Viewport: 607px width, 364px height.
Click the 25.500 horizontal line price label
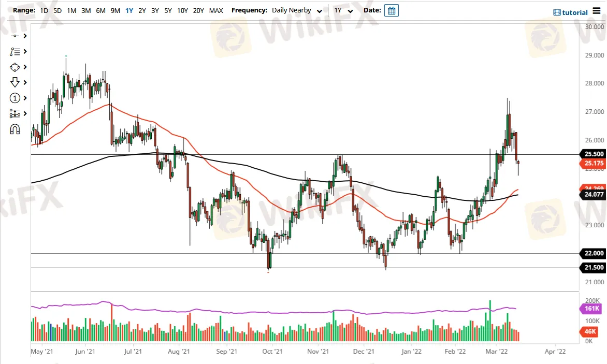(592, 154)
